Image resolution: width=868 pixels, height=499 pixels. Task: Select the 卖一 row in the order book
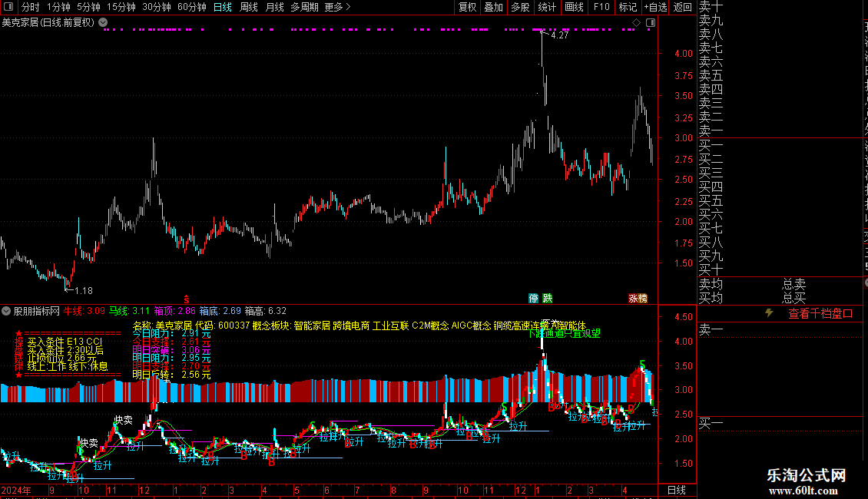click(x=711, y=131)
